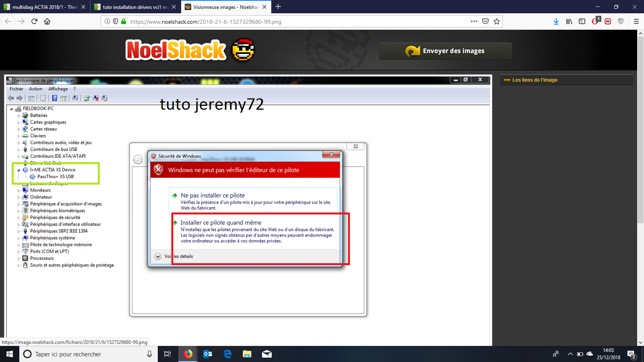The height and width of the screenshot is (362, 644).
Task: Open the page actions three-dot menu
Action: tap(474, 21)
